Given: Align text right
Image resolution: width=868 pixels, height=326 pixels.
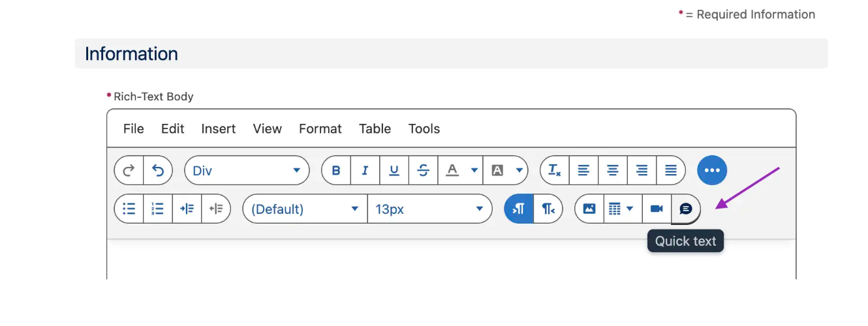Looking at the screenshot, I should 642,171.
